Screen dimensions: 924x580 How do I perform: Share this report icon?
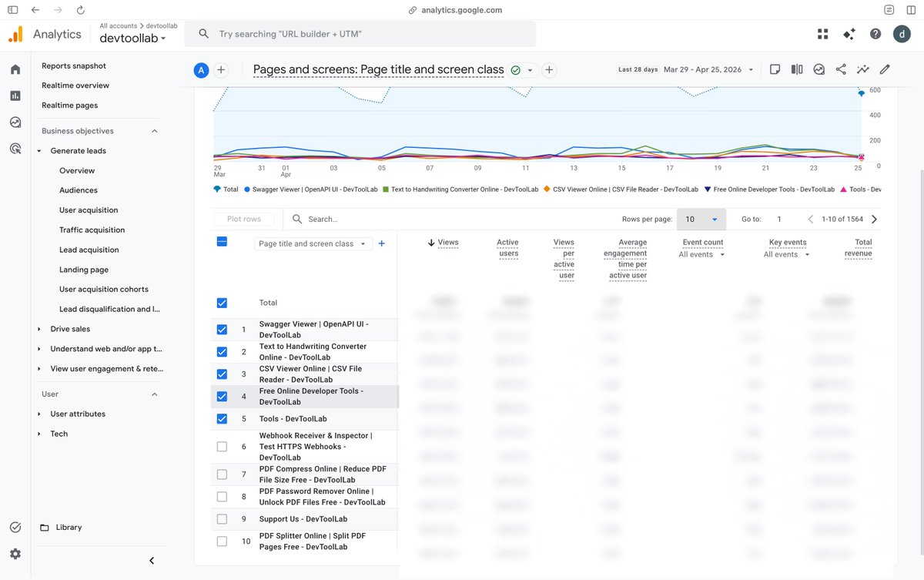[841, 69]
